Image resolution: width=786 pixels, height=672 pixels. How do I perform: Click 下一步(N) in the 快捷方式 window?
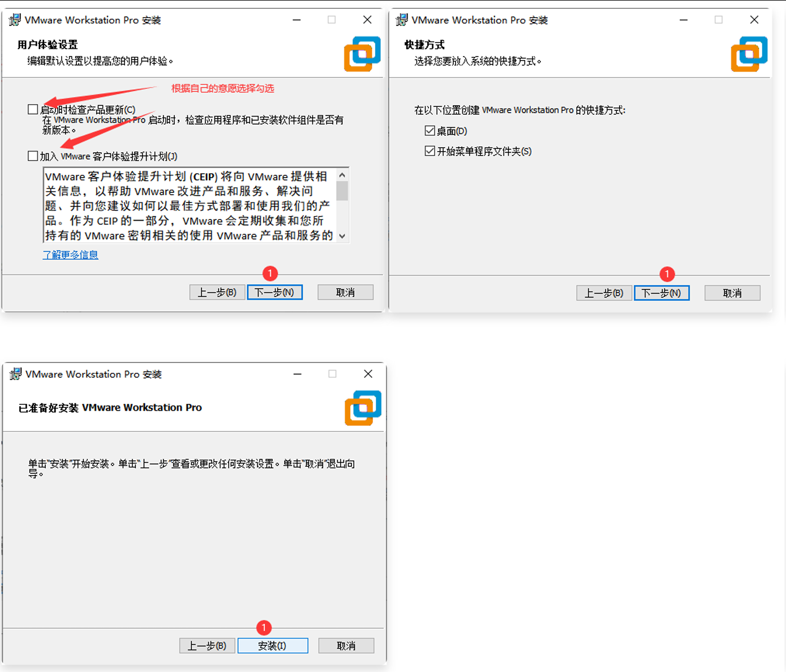click(x=662, y=293)
